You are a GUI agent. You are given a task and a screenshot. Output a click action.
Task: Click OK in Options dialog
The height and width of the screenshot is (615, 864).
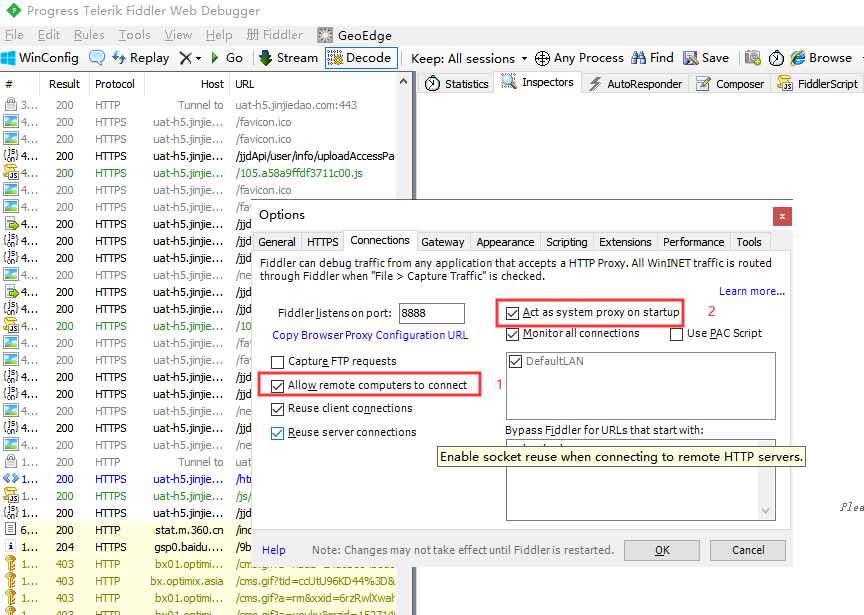(x=662, y=550)
